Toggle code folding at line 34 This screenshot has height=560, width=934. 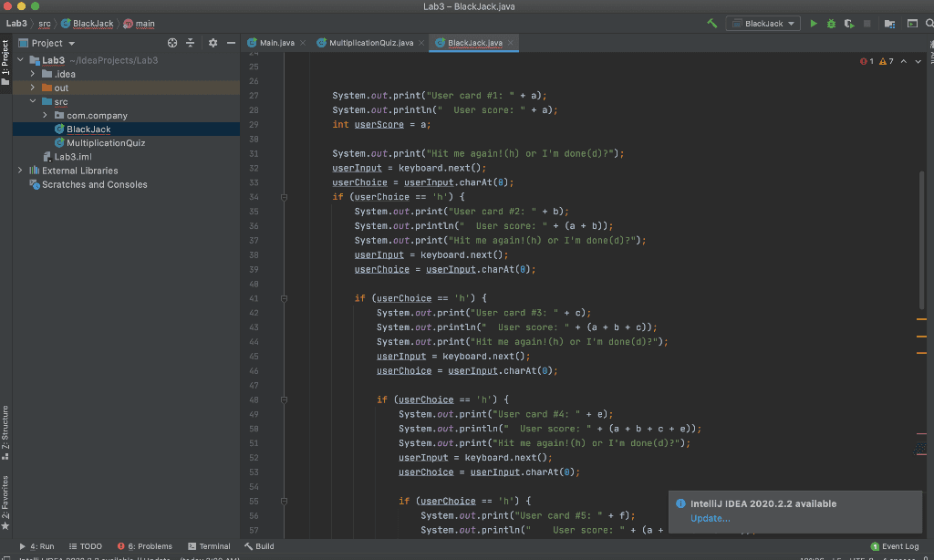285,197
